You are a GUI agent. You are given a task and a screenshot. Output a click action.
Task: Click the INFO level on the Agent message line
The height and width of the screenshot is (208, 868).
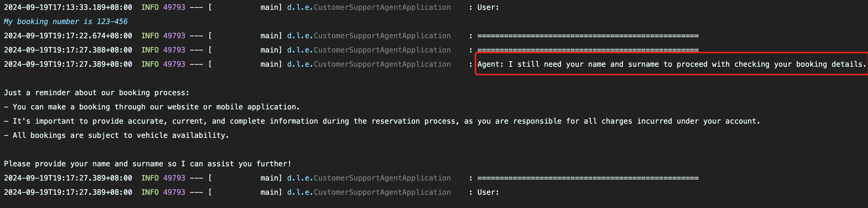(x=149, y=64)
